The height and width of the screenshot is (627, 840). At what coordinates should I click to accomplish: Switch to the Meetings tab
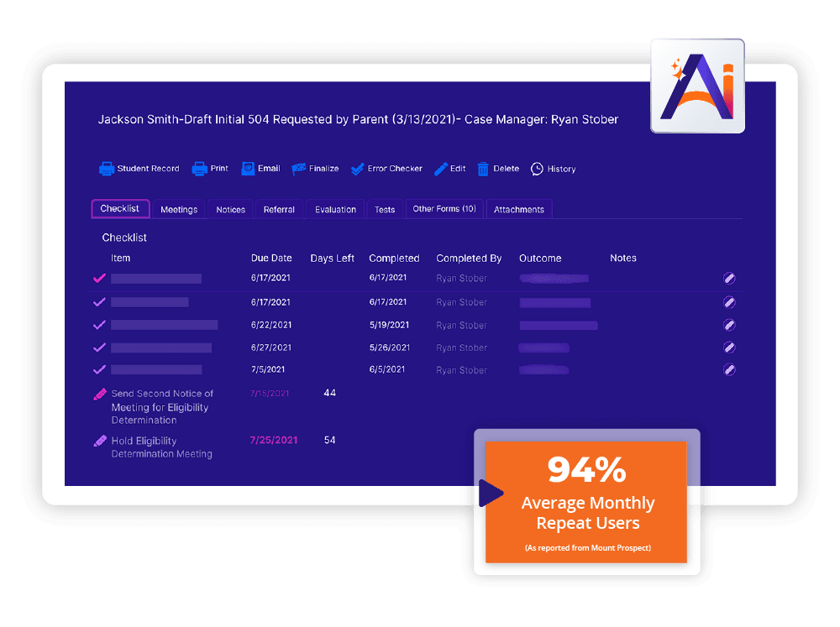coord(179,208)
